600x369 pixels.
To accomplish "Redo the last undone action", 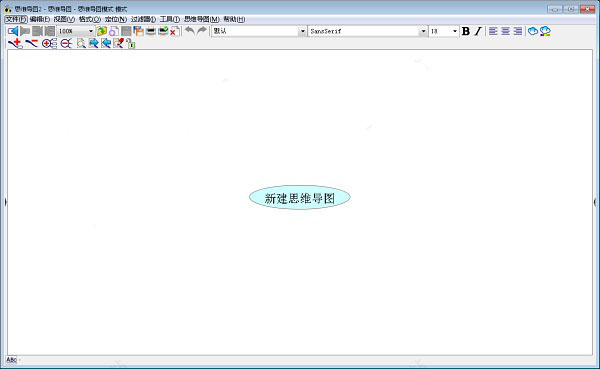I will (x=202, y=31).
